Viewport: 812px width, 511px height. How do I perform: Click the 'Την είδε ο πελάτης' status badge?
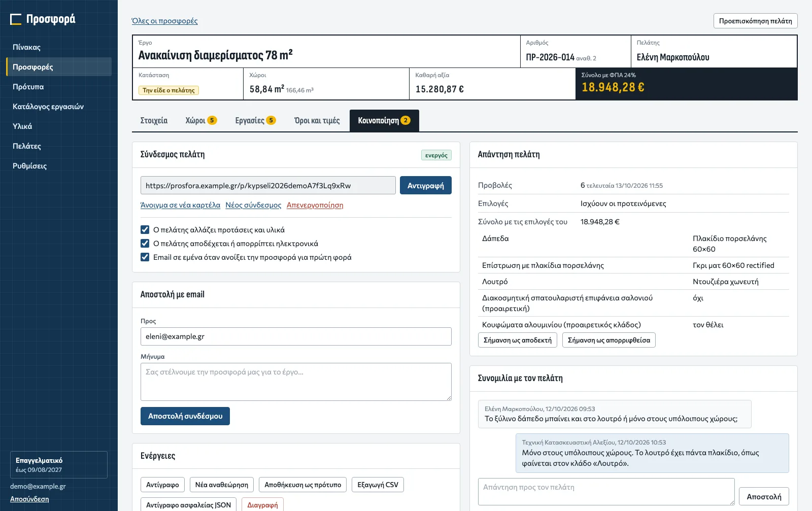(168, 90)
